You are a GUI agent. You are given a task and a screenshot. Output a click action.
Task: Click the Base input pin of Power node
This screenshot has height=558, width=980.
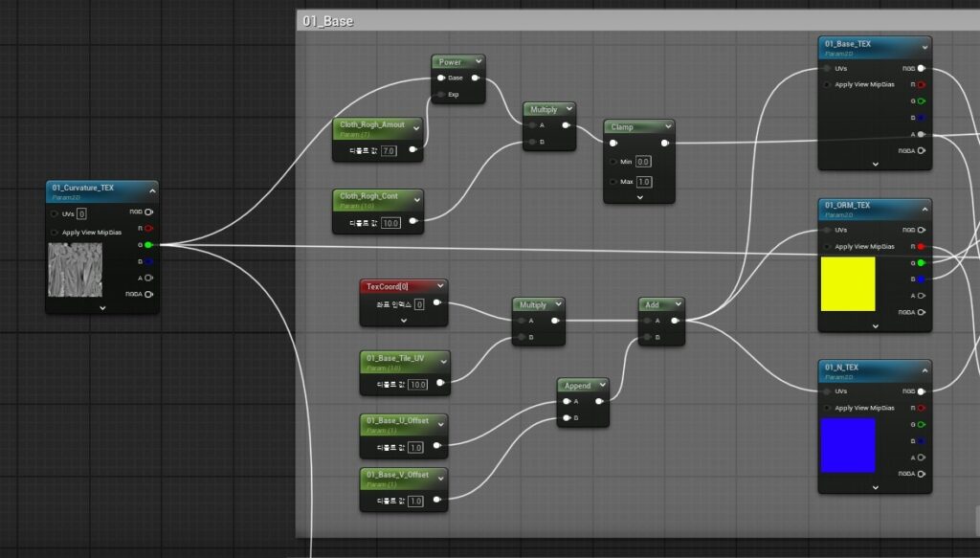[440, 78]
